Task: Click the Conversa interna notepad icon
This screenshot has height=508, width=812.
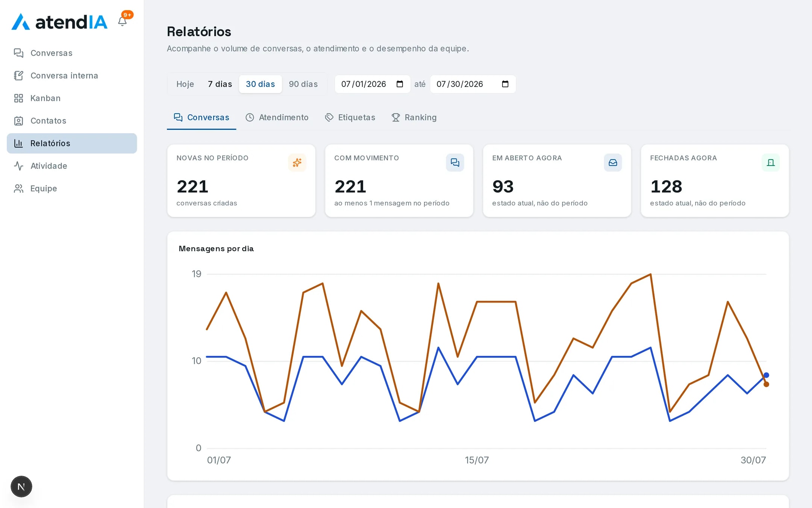Action: pos(18,76)
